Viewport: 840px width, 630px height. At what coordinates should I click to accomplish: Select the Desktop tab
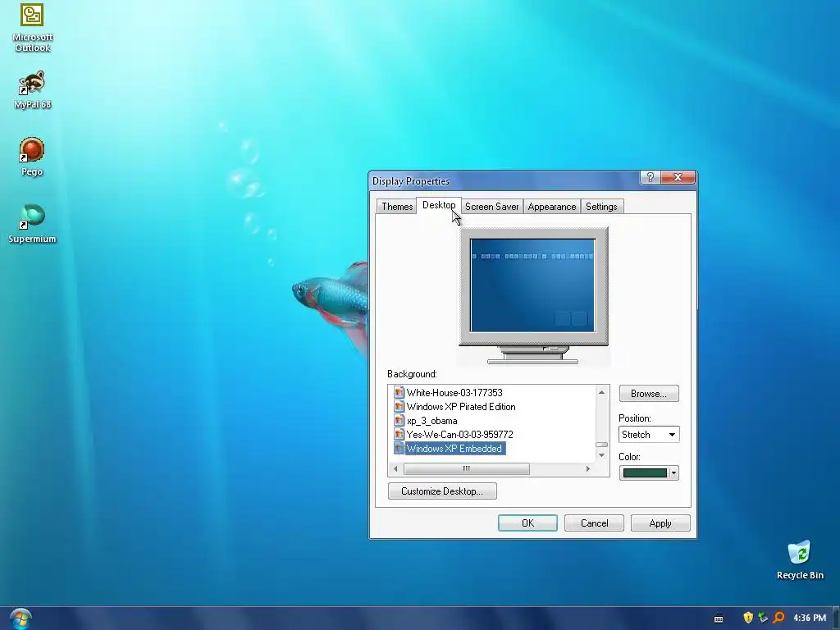tap(439, 205)
